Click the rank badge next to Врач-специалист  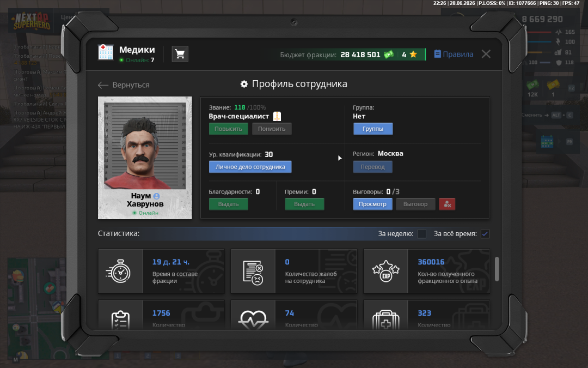(x=277, y=117)
